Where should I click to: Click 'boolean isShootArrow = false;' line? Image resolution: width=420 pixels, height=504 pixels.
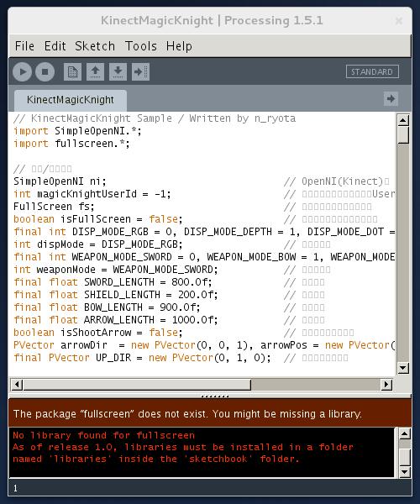[x=98, y=333]
